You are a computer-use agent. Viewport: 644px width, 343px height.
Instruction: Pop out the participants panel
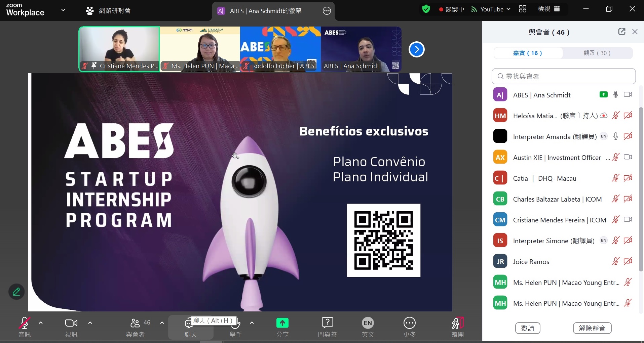(x=622, y=32)
